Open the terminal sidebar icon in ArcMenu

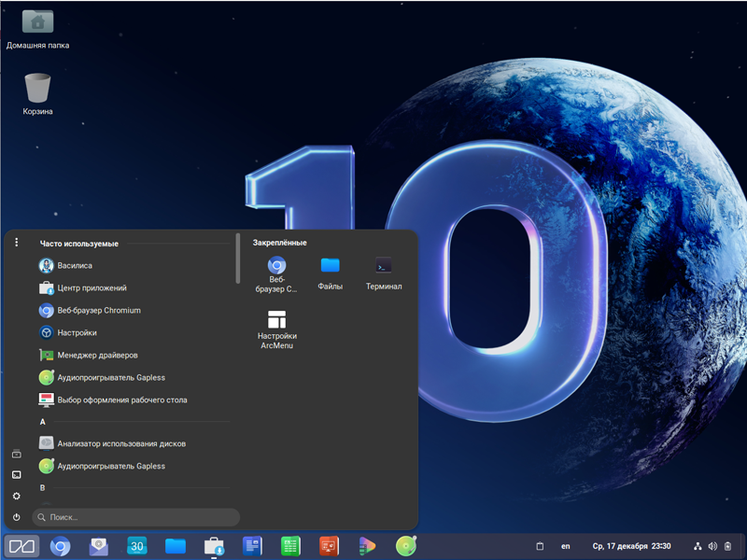coord(17,474)
